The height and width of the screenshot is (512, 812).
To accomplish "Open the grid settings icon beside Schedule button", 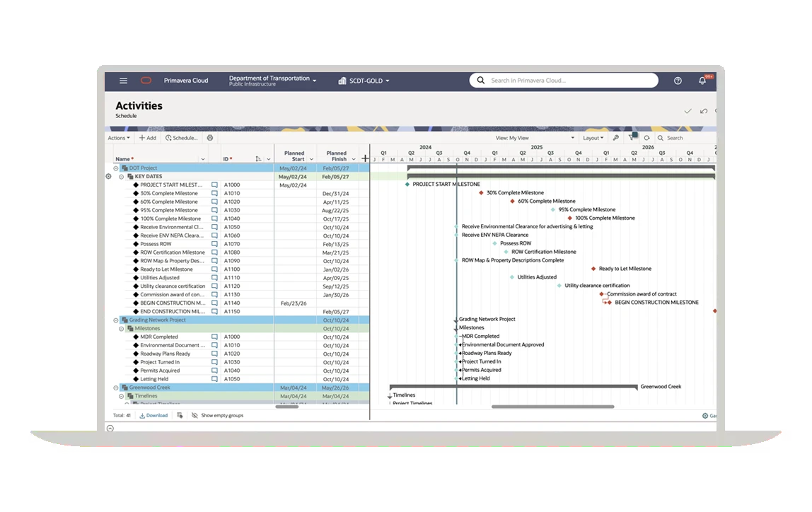I will pyautogui.click(x=209, y=138).
